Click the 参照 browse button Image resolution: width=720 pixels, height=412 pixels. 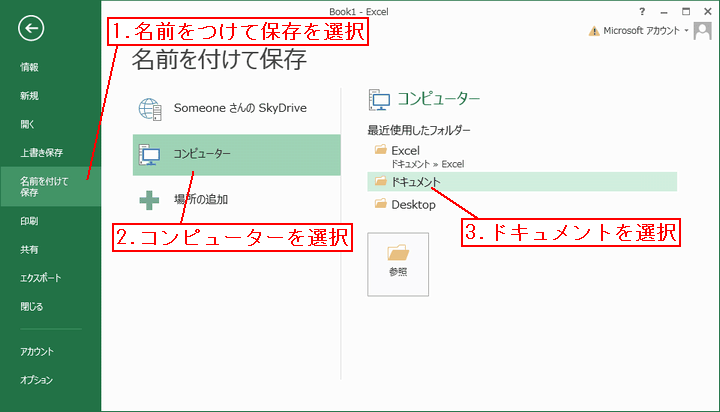point(398,264)
